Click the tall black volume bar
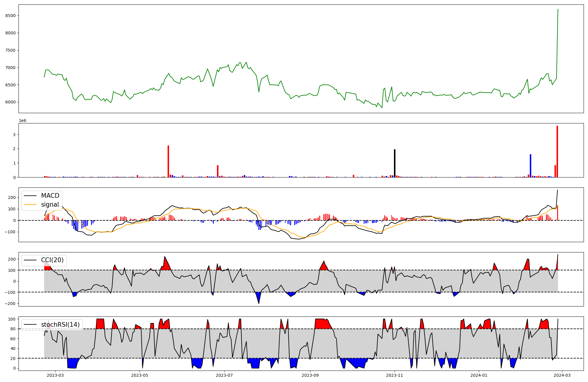The image size is (588, 382). (395, 163)
